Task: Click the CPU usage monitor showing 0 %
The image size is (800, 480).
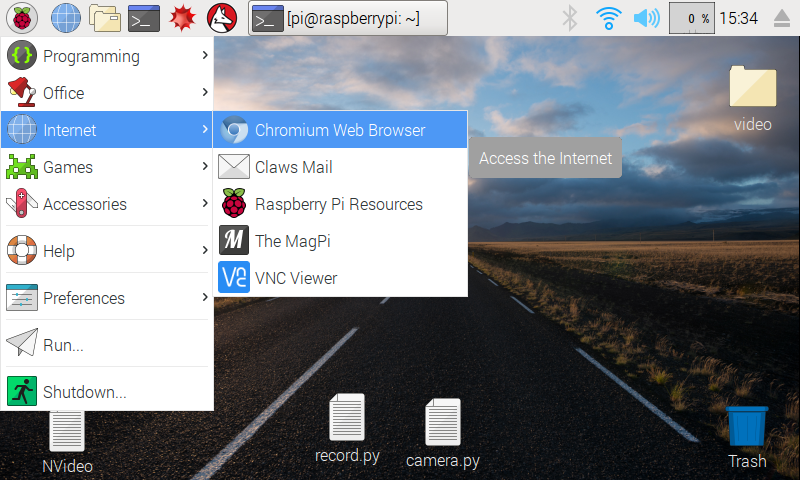Action: [x=692, y=18]
